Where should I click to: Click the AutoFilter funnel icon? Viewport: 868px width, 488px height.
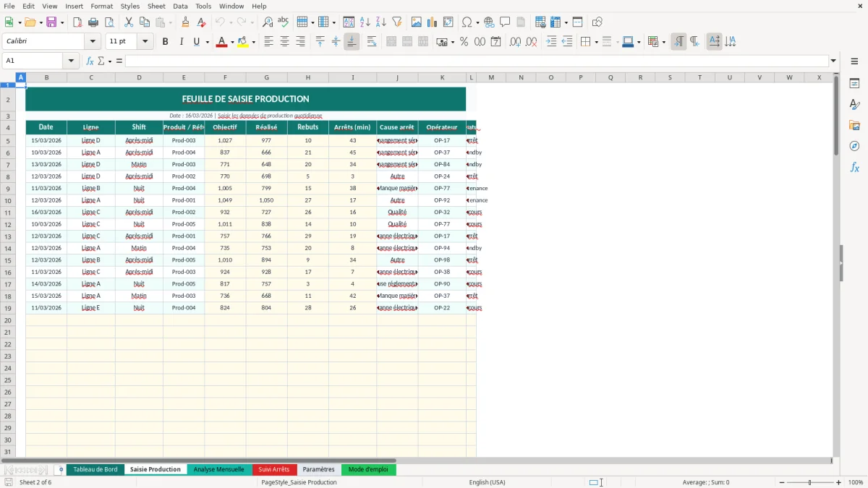coord(396,22)
